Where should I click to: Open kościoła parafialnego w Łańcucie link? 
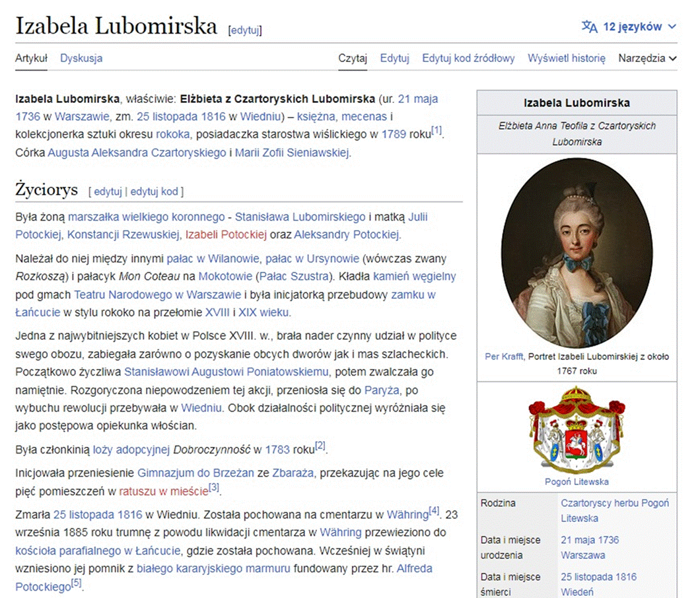(98, 551)
